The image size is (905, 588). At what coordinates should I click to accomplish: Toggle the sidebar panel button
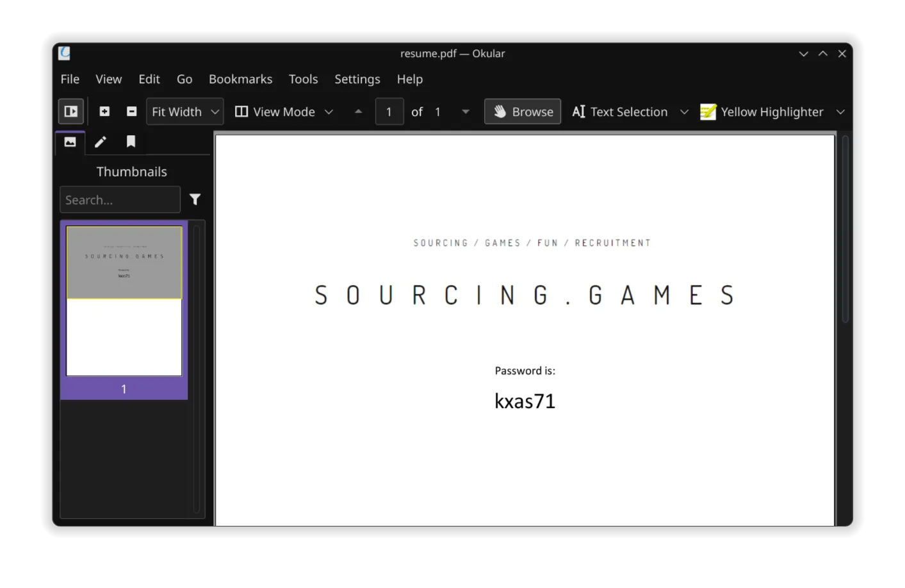(x=71, y=111)
